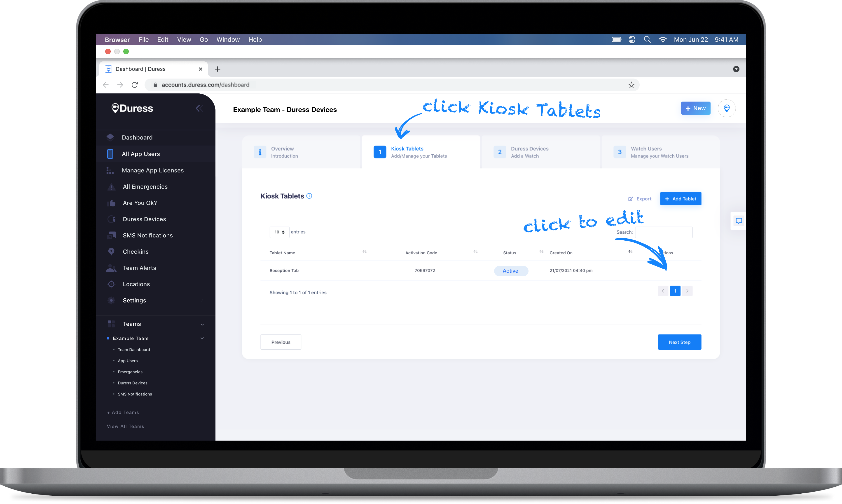Click the Next Step button
This screenshot has height=504, width=842.
(x=680, y=342)
